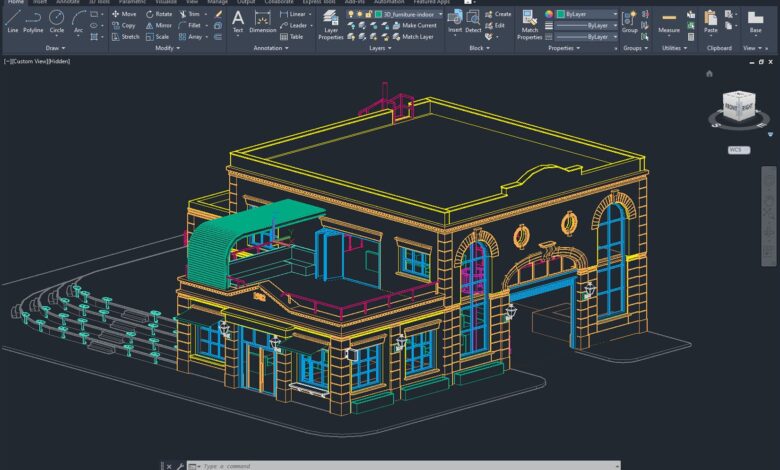The image size is (780, 470).
Task: Click the Match Layer button
Action: tap(413, 37)
